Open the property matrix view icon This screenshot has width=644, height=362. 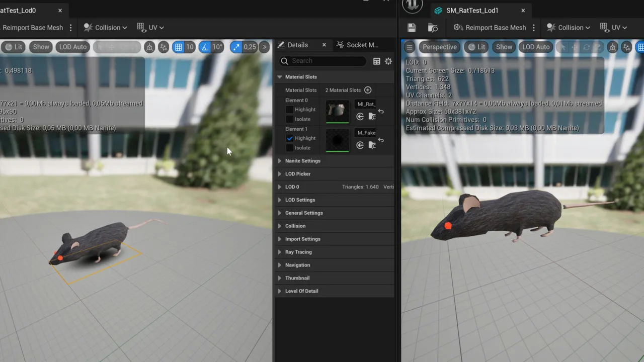pyautogui.click(x=376, y=61)
